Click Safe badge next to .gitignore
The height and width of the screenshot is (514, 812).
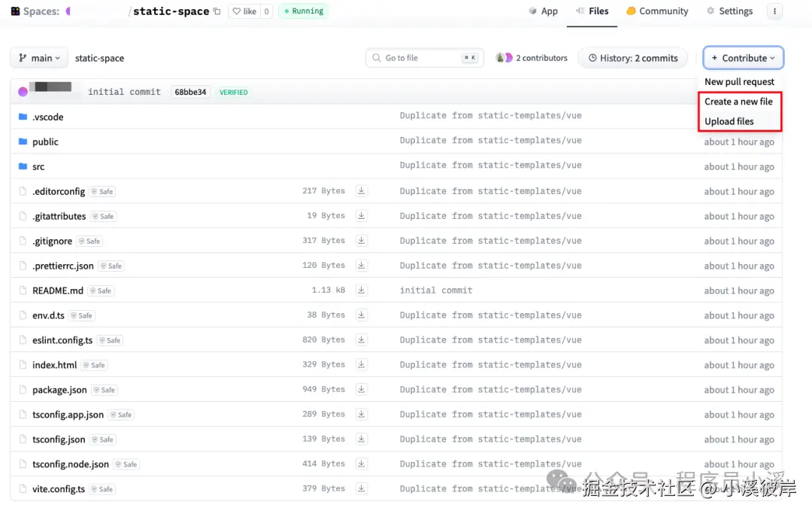[89, 241]
